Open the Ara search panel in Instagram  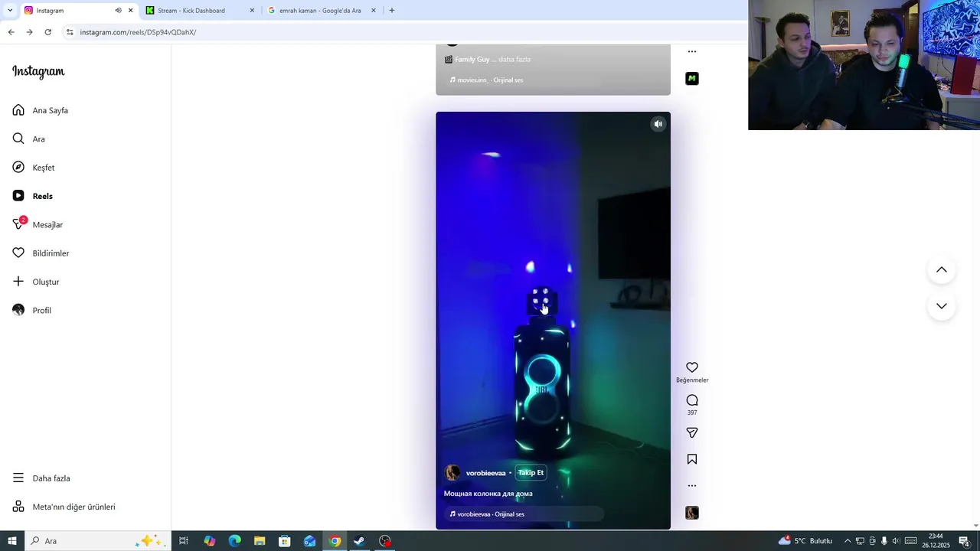(29, 139)
